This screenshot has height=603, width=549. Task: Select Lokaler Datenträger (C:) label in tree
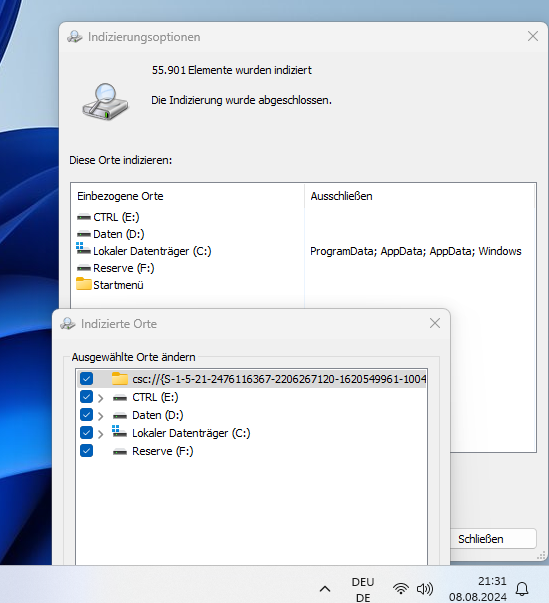[x=191, y=433]
